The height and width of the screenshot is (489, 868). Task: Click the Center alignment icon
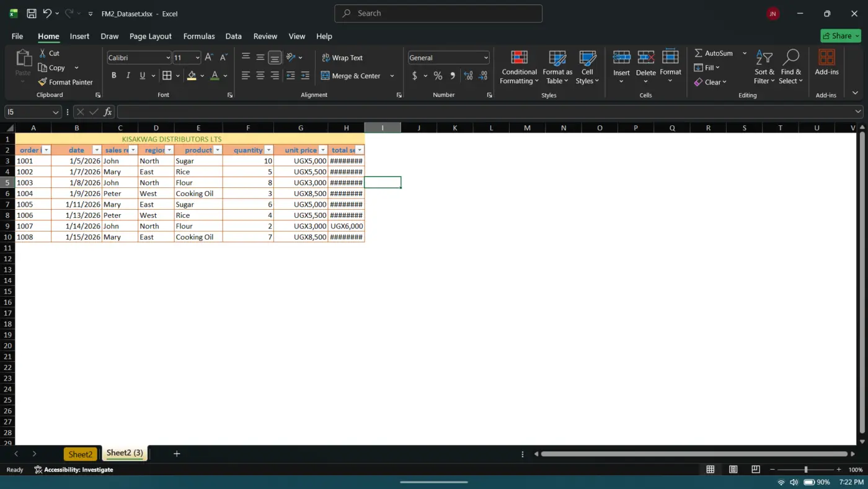(x=260, y=76)
